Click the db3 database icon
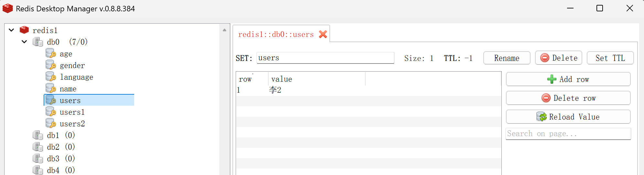This screenshot has height=175, width=644. 38,158
